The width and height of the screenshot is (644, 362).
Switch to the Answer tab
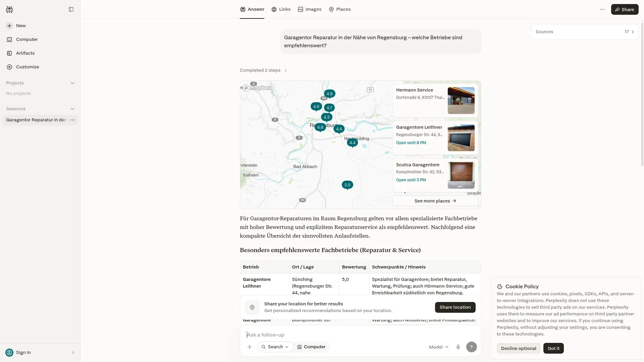coord(252,9)
